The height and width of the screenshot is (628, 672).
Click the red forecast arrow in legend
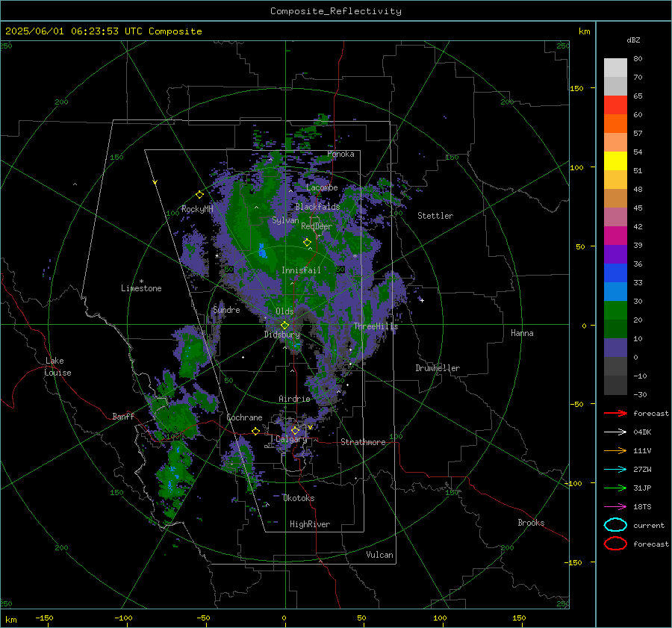pos(615,413)
